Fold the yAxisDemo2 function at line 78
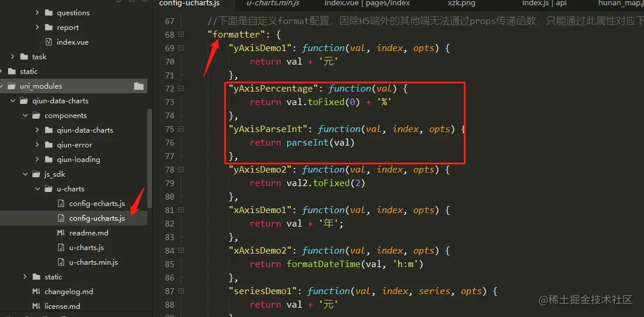 [x=181, y=170]
